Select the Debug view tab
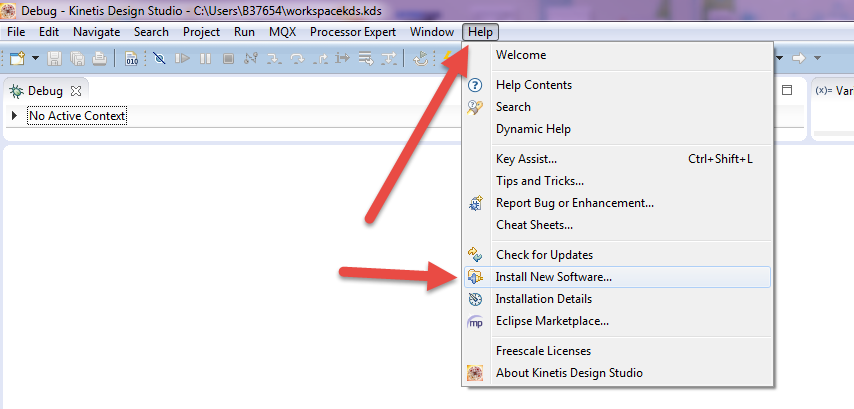The width and height of the screenshot is (854, 409). point(45,91)
